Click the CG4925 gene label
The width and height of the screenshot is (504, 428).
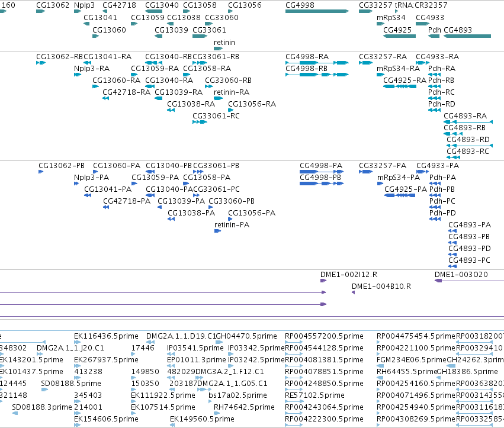[x=397, y=30]
